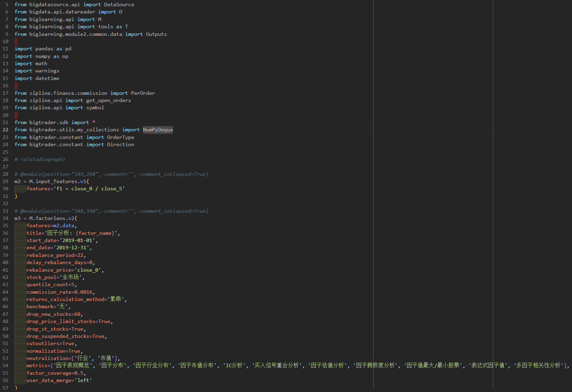Place cursor on rebalance_period value 22
Image resolution: width=572 pixels, height=392 pixels.
click(80, 255)
